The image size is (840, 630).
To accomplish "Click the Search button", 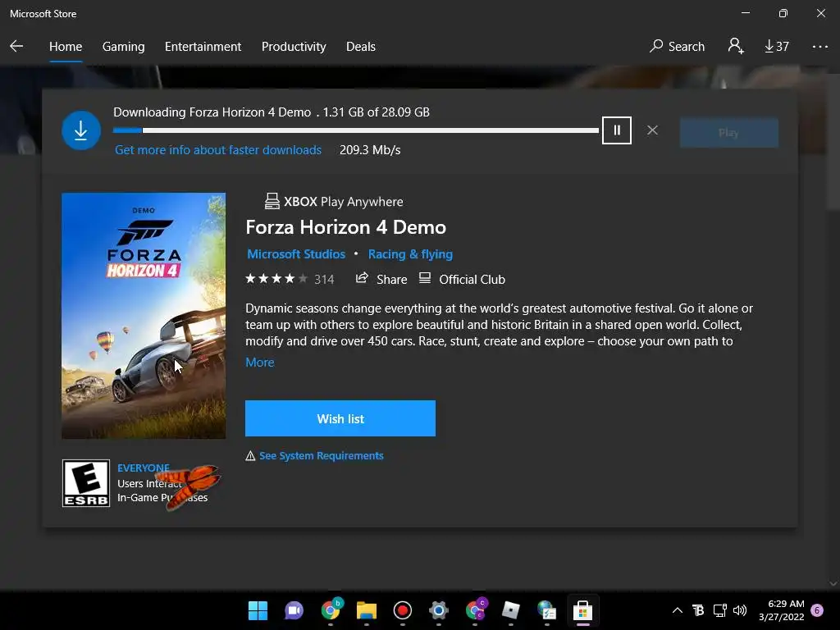I will [677, 47].
